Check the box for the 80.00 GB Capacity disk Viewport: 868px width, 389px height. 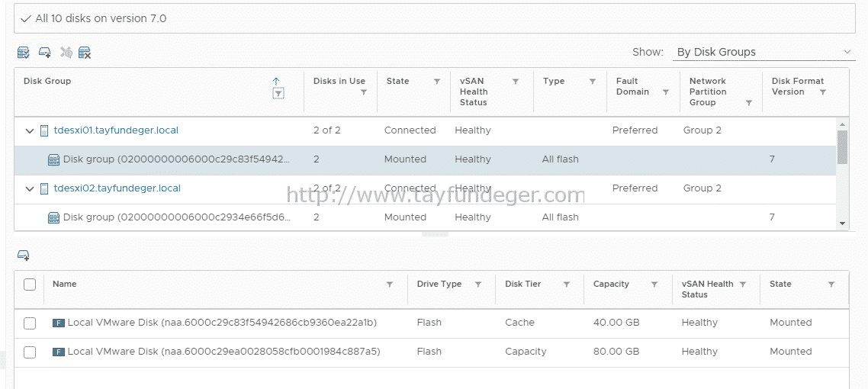point(30,352)
